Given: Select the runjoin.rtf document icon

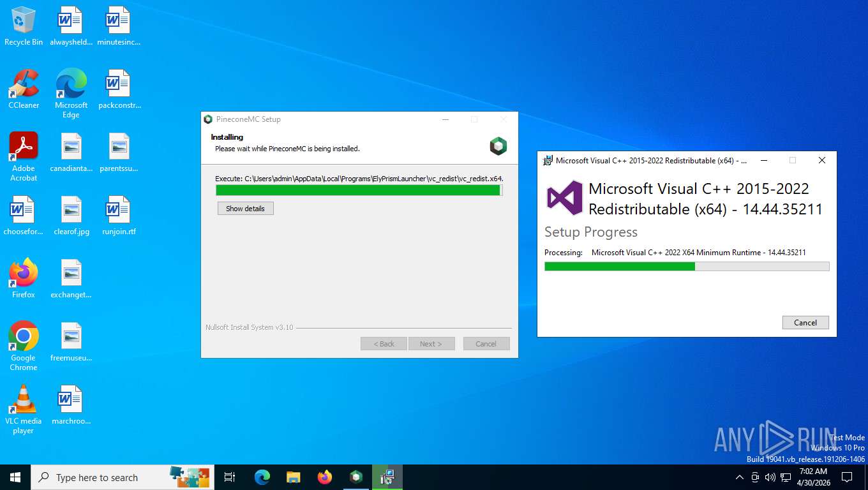Looking at the screenshot, I should tap(119, 216).
